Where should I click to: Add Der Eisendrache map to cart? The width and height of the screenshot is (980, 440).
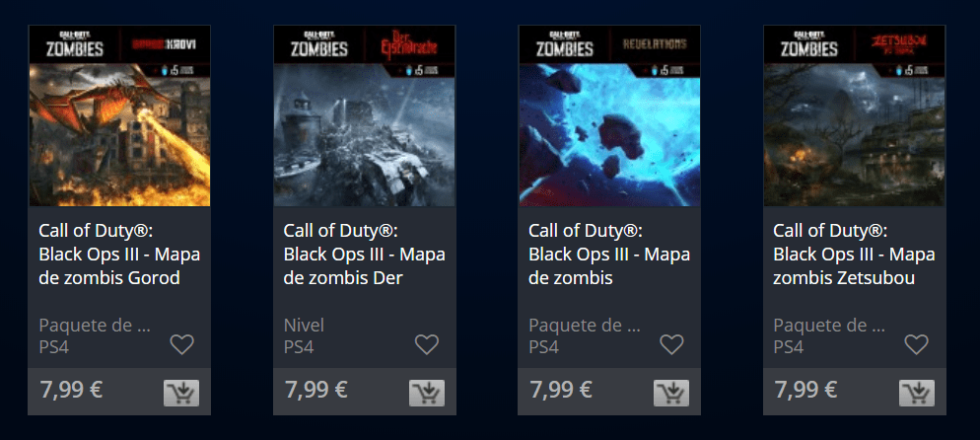coord(426,393)
